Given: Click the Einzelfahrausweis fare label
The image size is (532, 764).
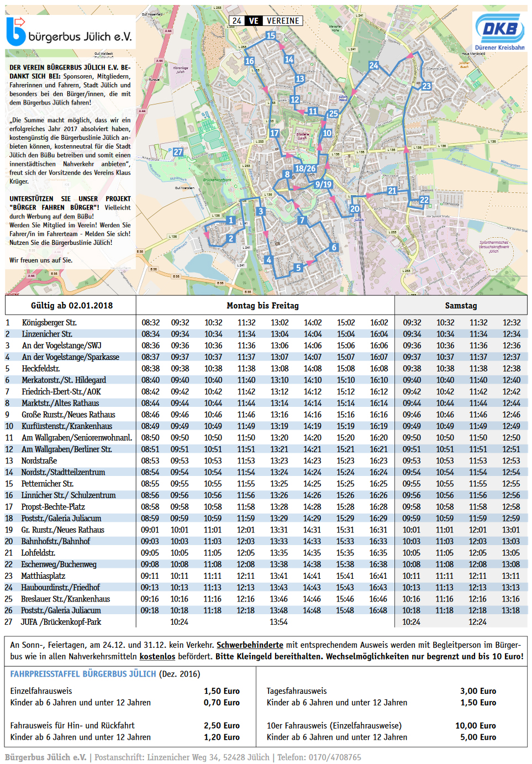Looking at the screenshot, I should (41, 691).
